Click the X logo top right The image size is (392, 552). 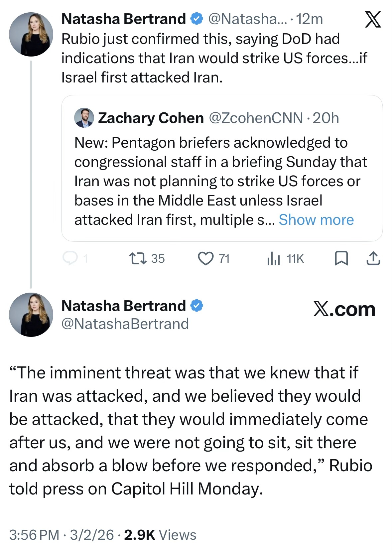373,20
